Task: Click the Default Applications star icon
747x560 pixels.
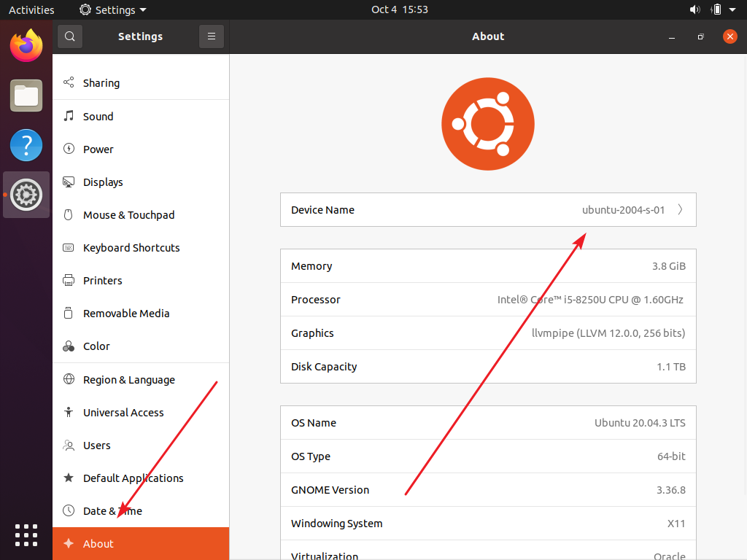Action: pyautogui.click(x=69, y=478)
